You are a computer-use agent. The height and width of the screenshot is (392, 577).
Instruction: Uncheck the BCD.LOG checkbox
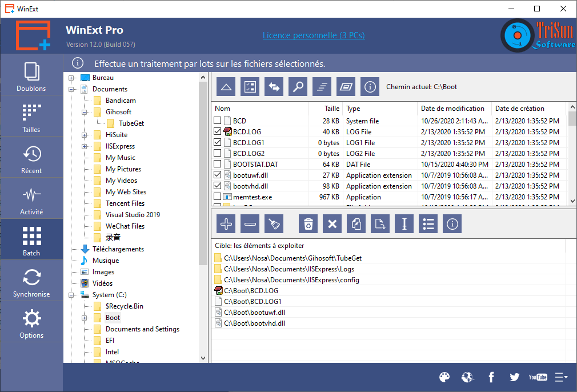point(218,131)
